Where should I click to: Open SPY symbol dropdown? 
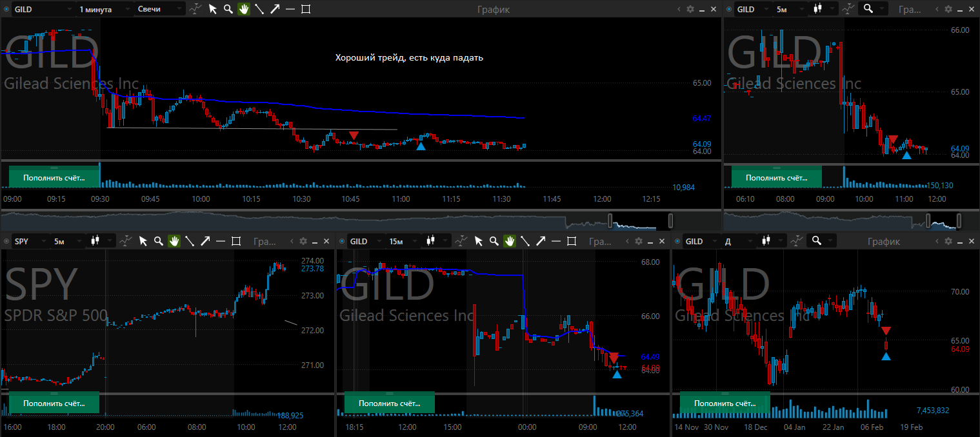click(30, 241)
